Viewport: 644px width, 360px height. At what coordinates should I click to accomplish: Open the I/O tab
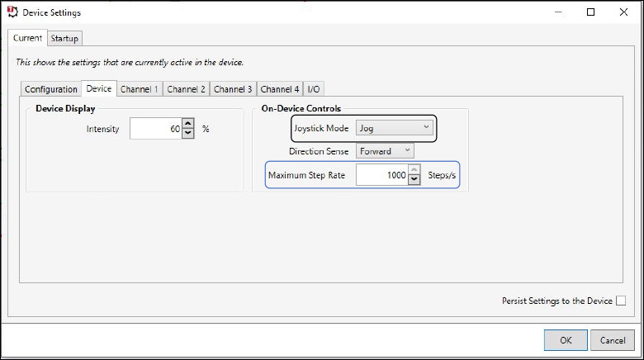(x=314, y=89)
